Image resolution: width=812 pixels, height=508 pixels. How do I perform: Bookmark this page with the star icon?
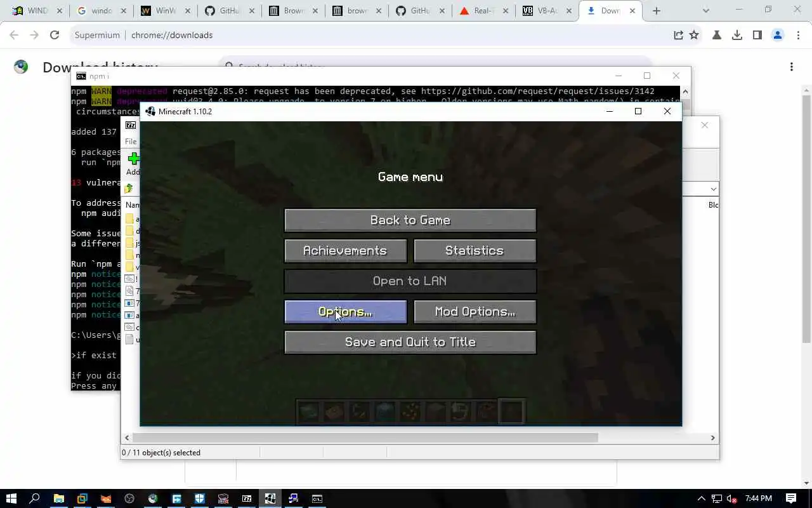694,36
